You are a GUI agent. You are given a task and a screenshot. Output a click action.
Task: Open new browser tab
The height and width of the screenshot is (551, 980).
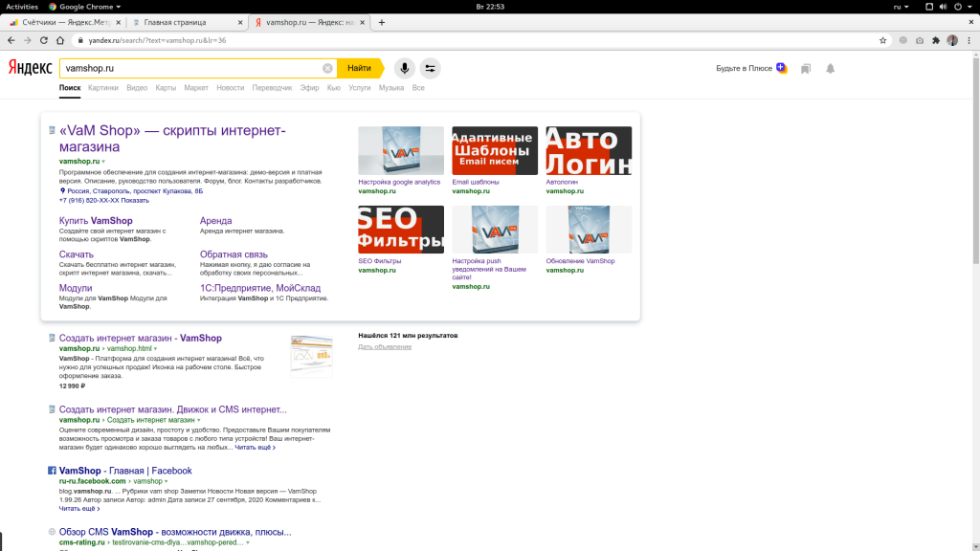pos(381,23)
